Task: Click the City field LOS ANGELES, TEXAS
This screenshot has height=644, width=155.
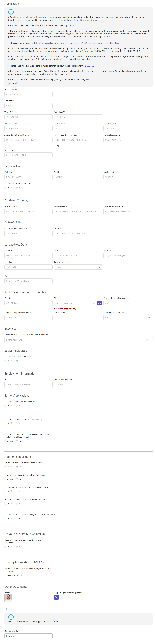Action: [x=78, y=256]
